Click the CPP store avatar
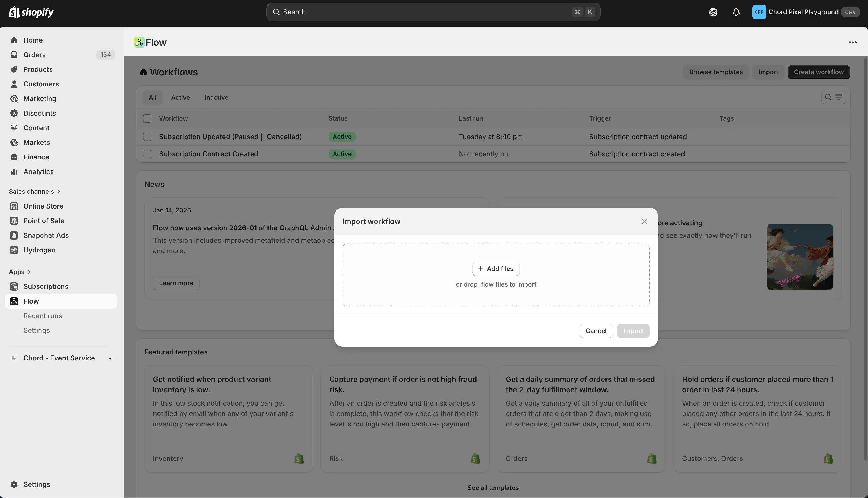868x498 pixels. (x=759, y=12)
